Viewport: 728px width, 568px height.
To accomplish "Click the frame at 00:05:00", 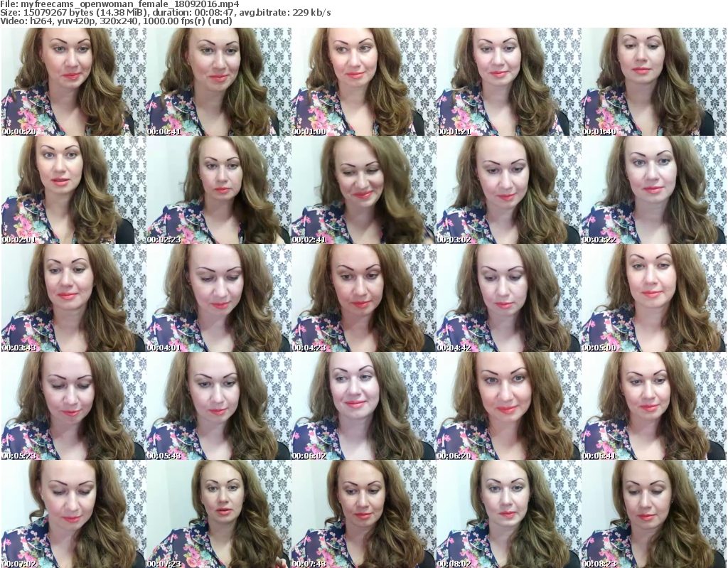I will pos(654,298).
